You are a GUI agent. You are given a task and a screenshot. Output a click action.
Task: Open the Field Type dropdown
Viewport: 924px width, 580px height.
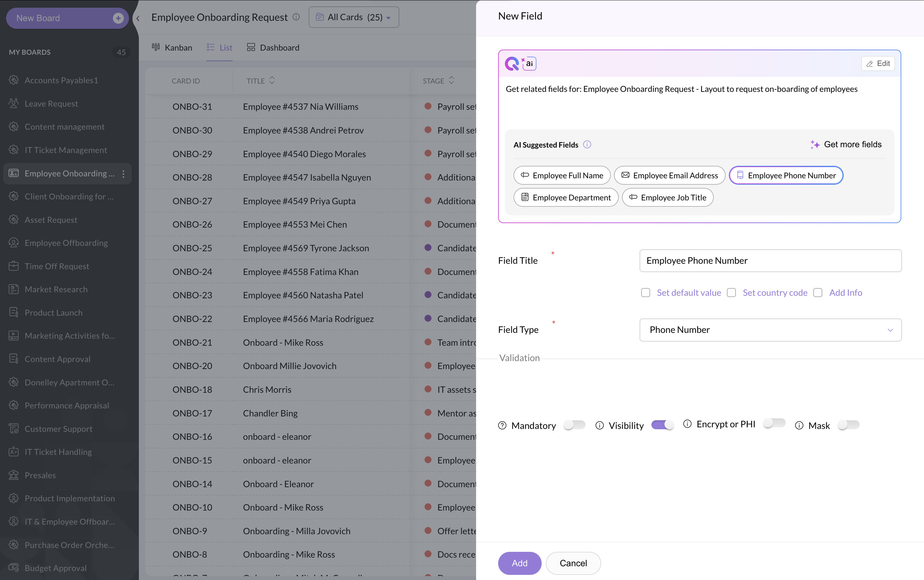[x=770, y=330]
